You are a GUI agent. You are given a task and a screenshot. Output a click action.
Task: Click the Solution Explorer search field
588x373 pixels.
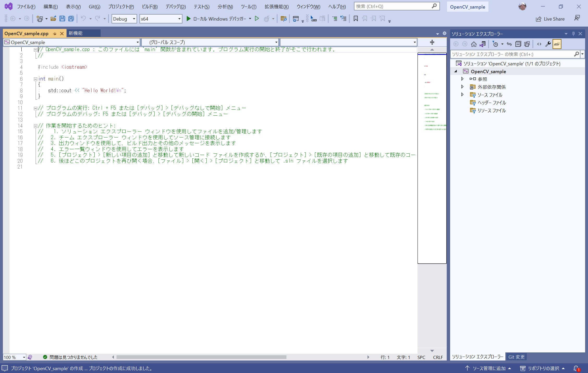tap(512, 54)
